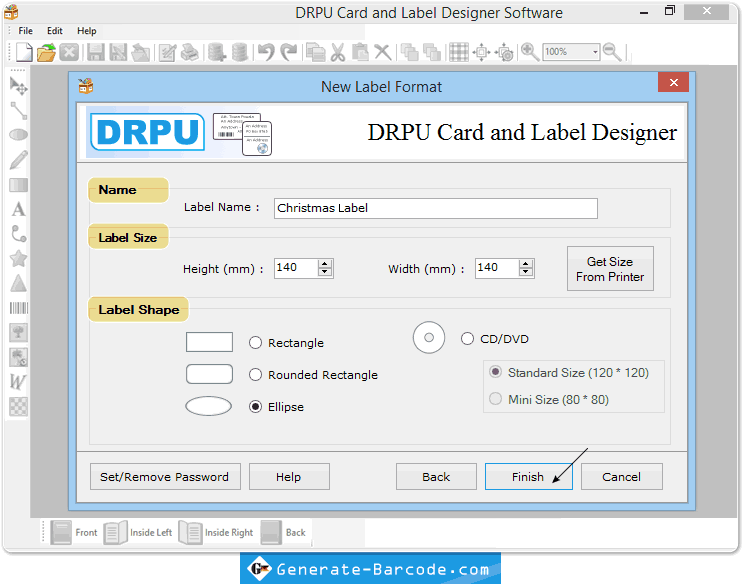The image size is (744, 584).
Task: Click the Close document X icon
Action: tap(69, 52)
